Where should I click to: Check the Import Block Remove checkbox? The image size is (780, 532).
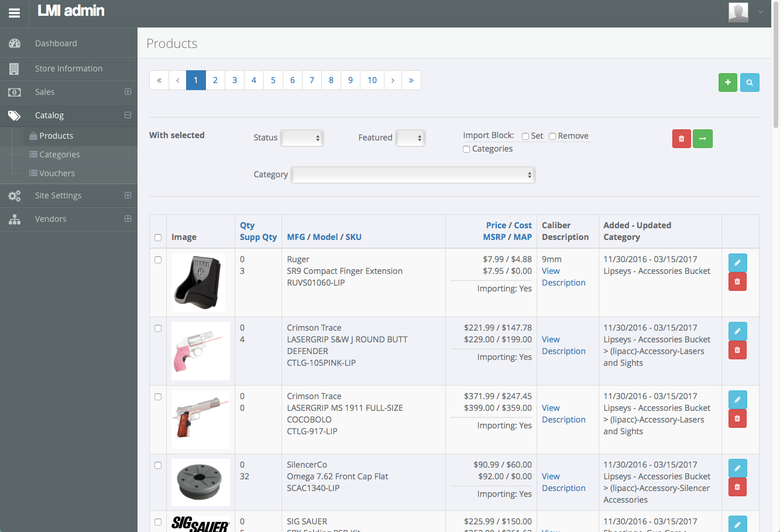pyautogui.click(x=552, y=136)
